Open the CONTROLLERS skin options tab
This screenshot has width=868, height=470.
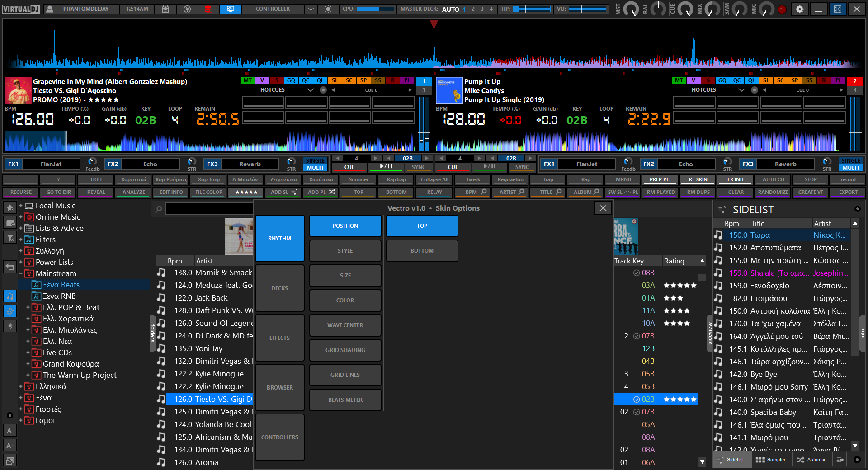[279, 437]
